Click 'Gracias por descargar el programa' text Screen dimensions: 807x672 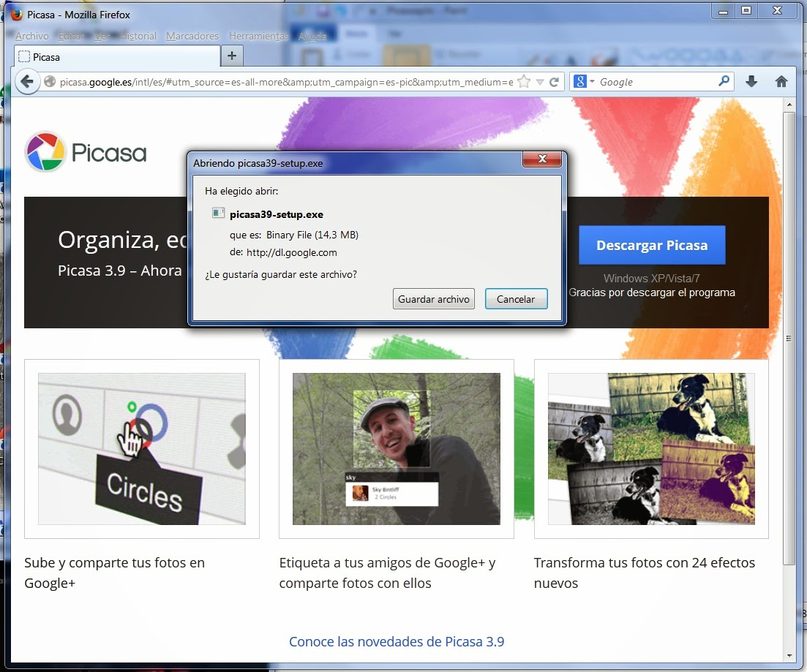652,292
